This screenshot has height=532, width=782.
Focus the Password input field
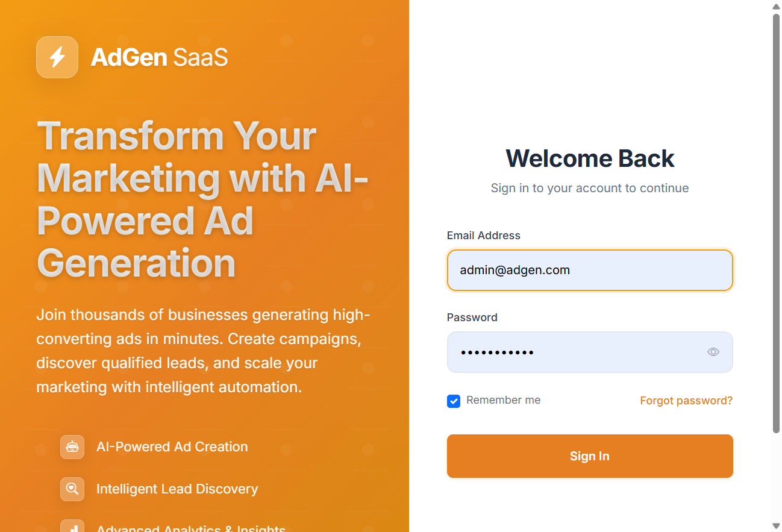point(590,352)
